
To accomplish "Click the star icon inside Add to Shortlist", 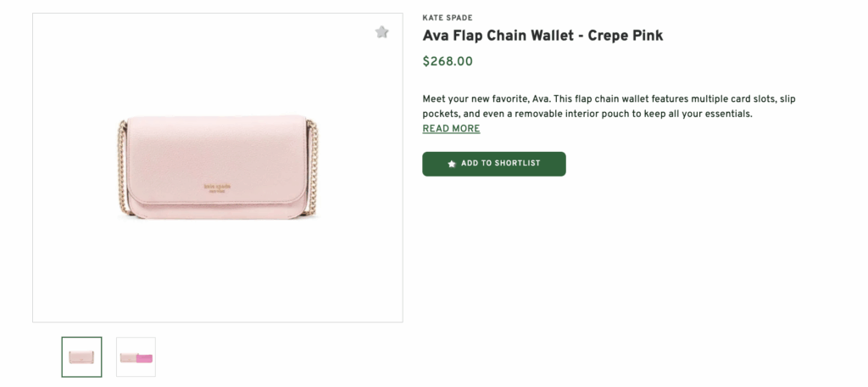I will [x=452, y=164].
